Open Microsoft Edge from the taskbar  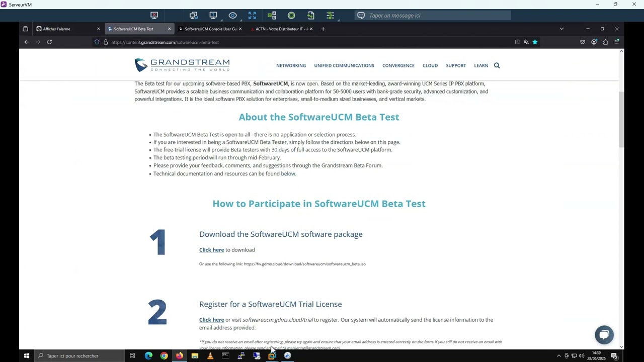(x=148, y=356)
